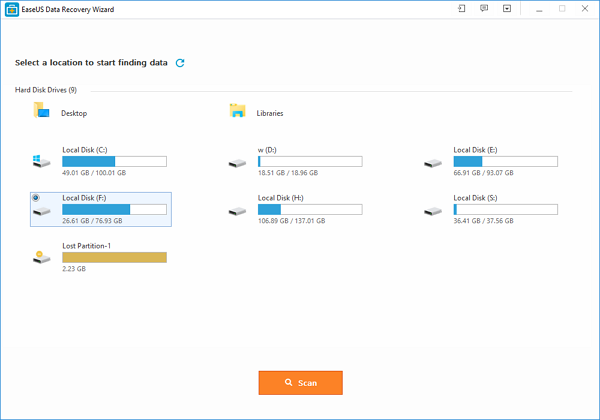
Task: Click the EaseUS app logo icon
Action: click(12, 10)
